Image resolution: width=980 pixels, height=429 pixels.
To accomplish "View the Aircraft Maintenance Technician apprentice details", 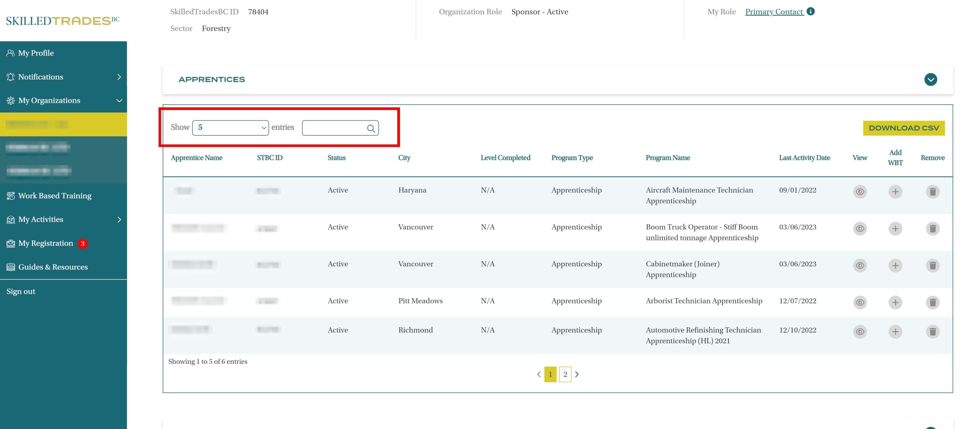I will (860, 191).
